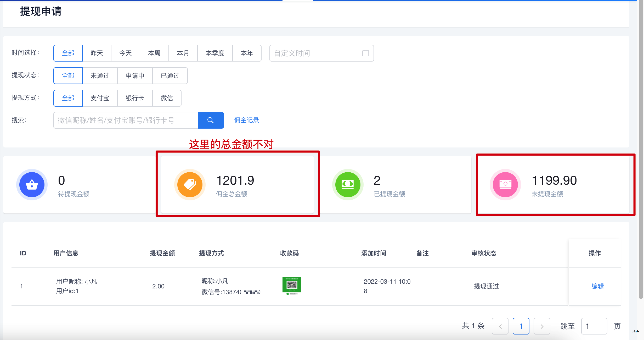Select 全部 in time selection row
Viewport: 644px width, 340px height.
click(x=68, y=53)
